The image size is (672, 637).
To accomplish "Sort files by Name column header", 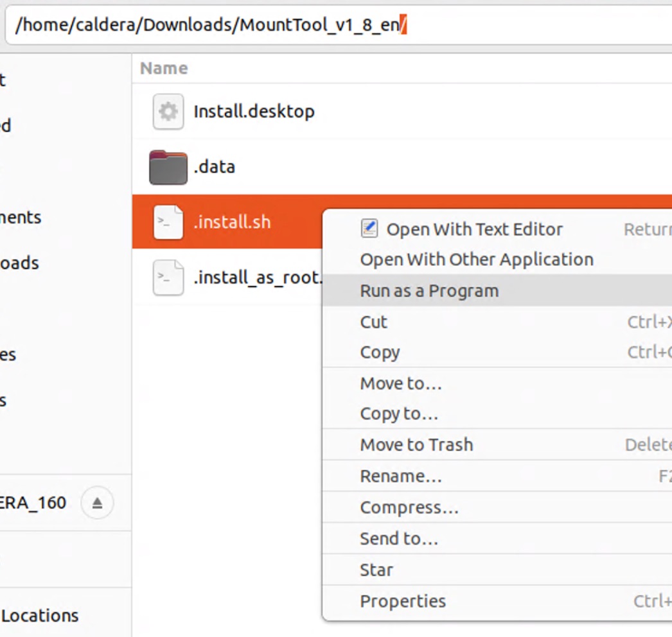I will tap(164, 69).
